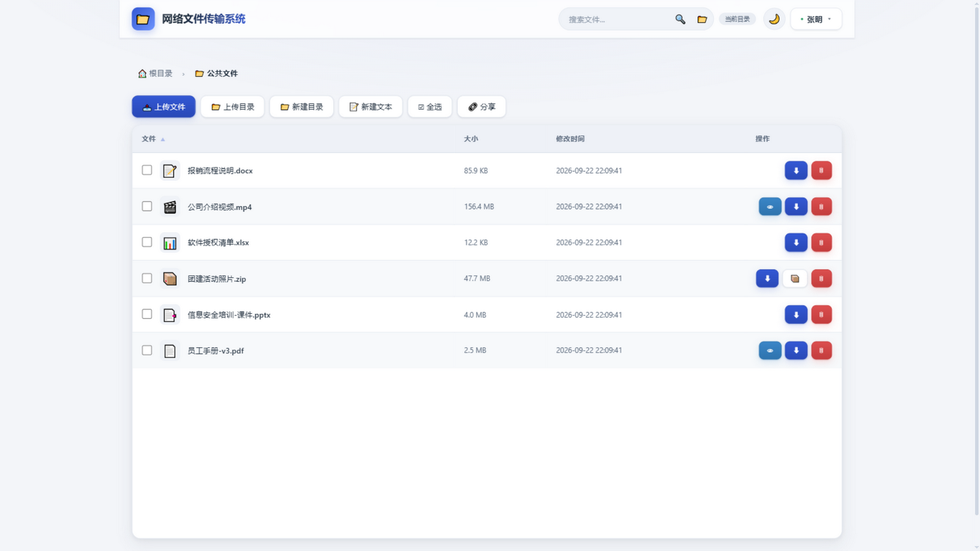Click the page vertical scrollbar
980x551 pixels.
[x=976, y=260]
